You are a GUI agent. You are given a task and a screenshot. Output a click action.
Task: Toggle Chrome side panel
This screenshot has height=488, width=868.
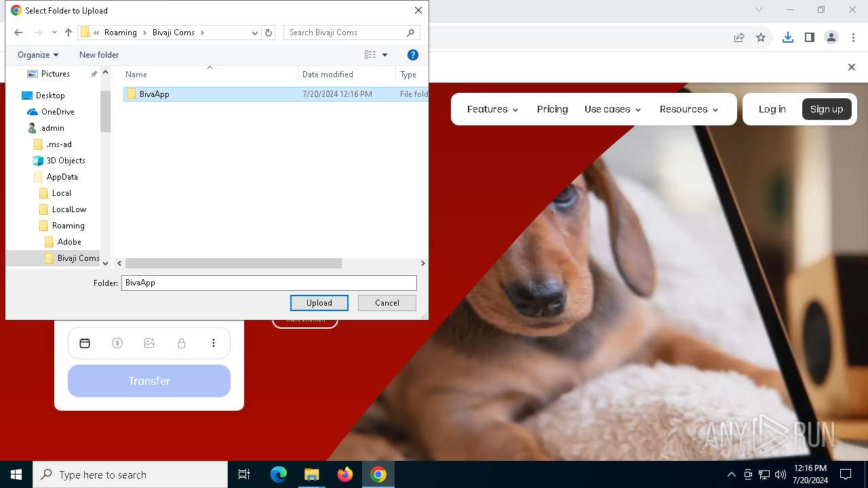(809, 38)
